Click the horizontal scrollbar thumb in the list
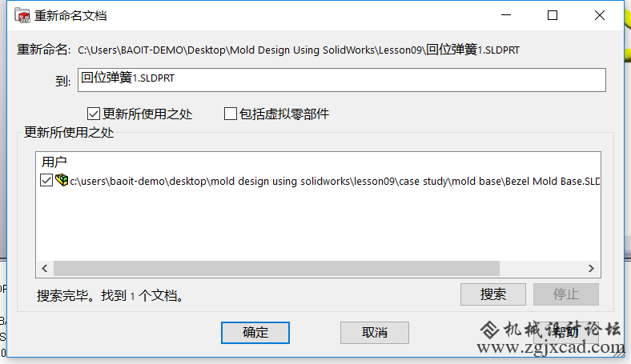 276,268
